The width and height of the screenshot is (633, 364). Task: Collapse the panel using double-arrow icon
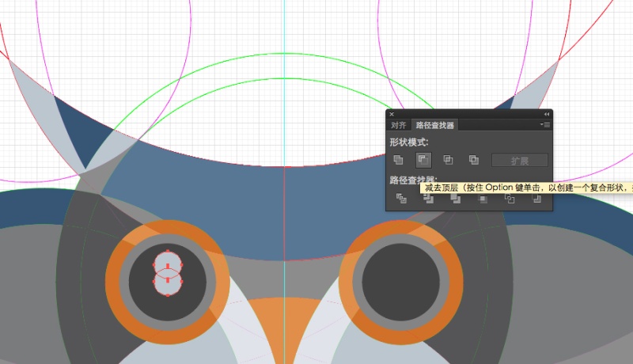[546, 114]
